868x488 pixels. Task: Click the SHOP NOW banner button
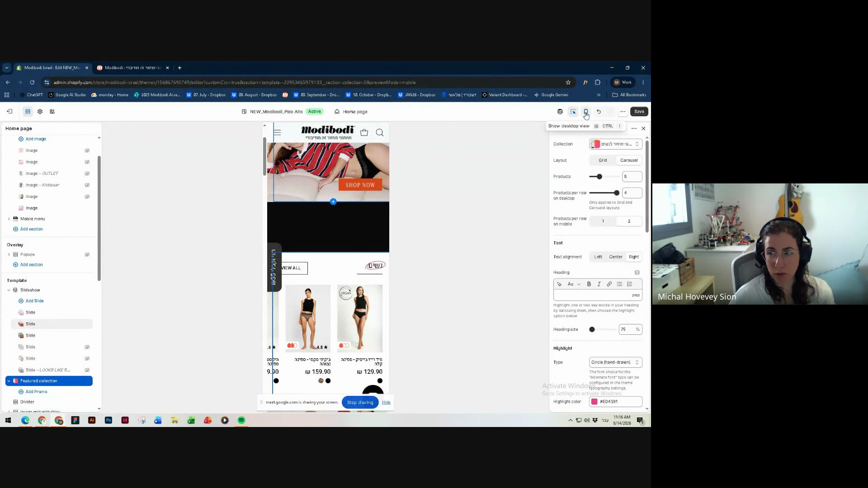(x=360, y=185)
